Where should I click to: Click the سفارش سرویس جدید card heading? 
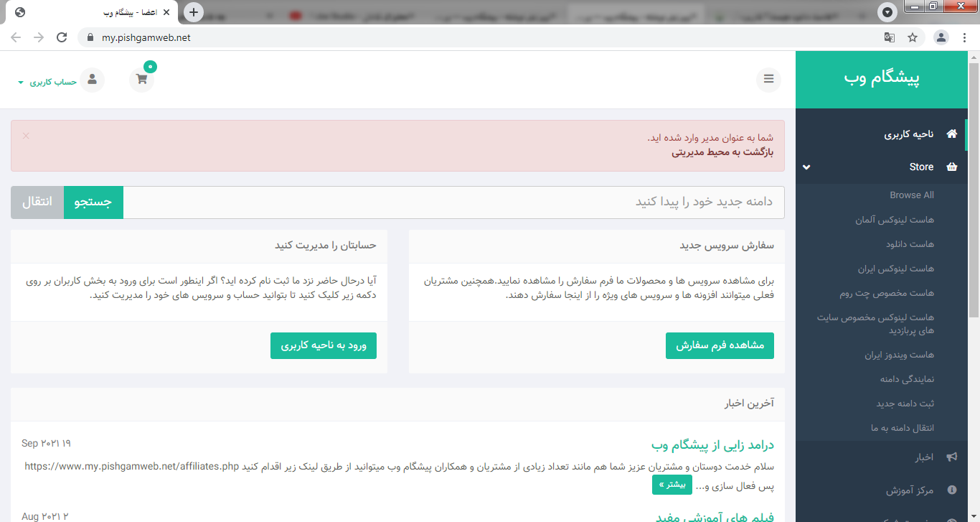tap(727, 246)
